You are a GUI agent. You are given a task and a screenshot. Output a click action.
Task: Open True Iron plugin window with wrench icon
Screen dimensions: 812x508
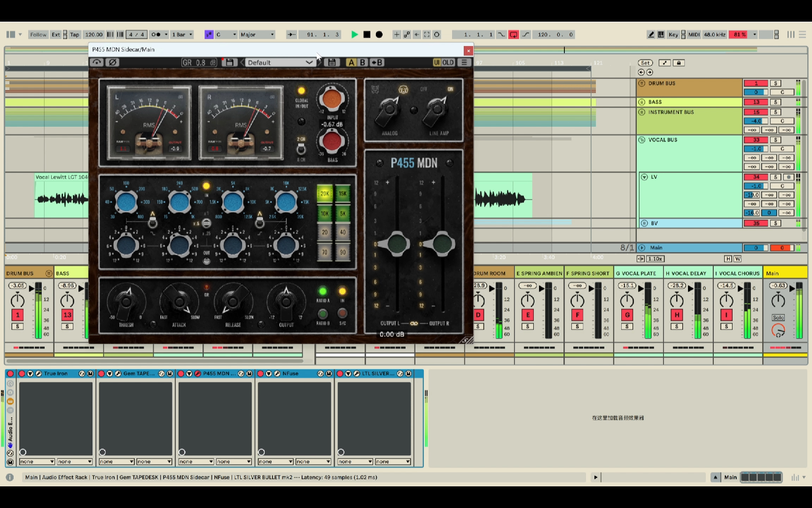point(39,373)
